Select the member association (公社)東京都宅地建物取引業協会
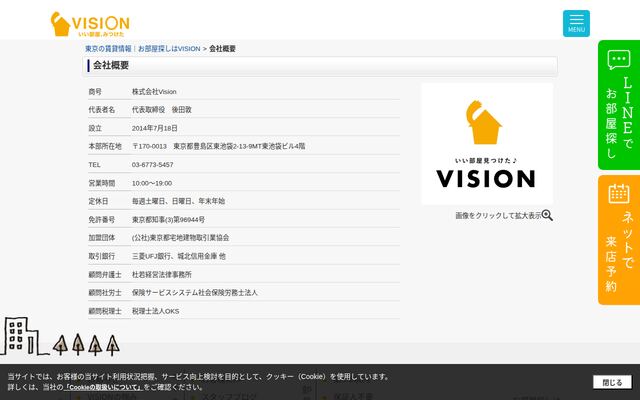The height and width of the screenshot is (400, 640). pyautogui.click(x=180, y=238)
